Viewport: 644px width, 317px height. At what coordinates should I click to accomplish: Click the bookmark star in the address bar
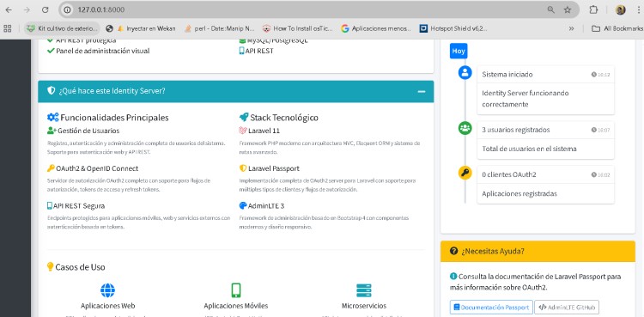pos(568,9)
